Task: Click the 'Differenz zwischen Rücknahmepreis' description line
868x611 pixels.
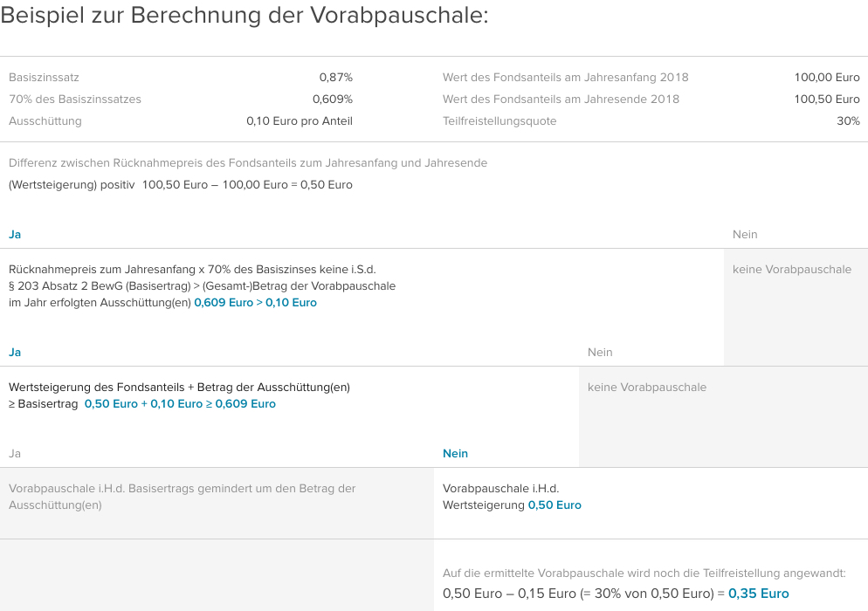Action: (x=247, y=163)
